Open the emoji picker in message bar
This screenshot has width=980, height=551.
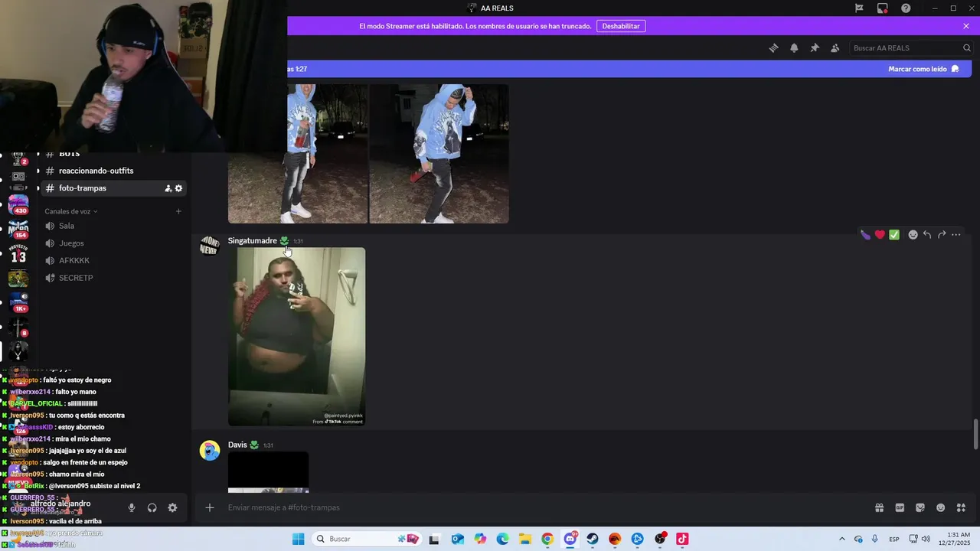(x=940, y=507)
